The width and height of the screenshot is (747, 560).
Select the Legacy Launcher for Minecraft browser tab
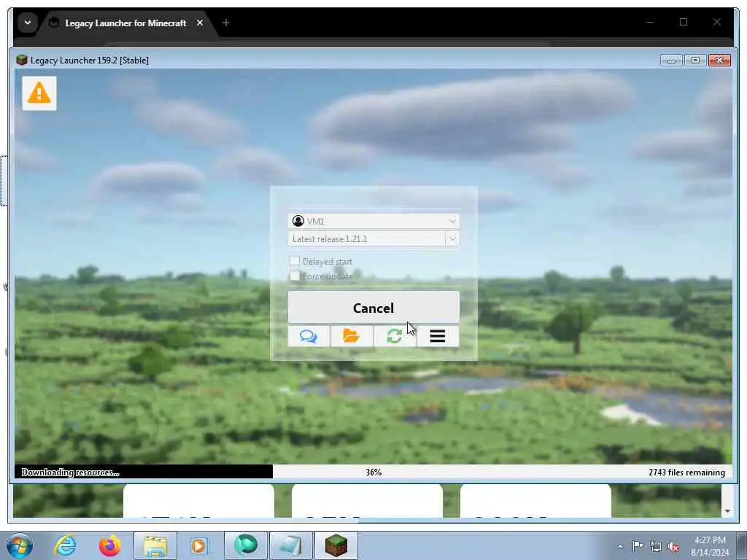(125, 23)
